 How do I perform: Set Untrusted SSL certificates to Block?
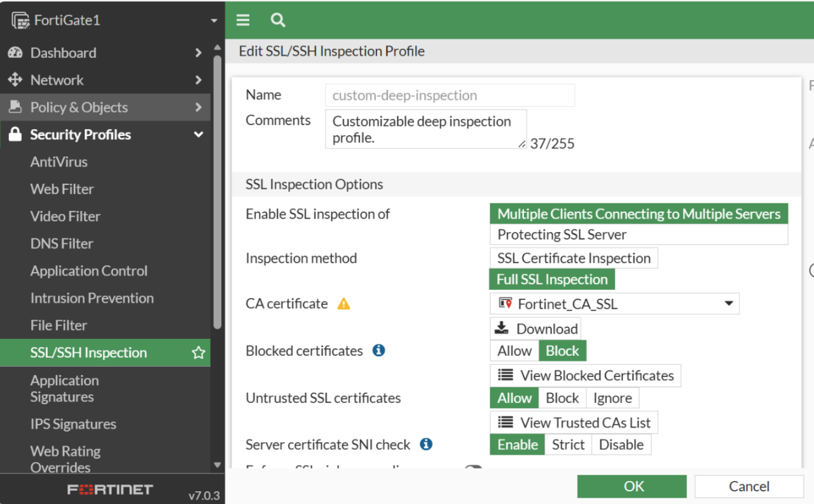562,398
